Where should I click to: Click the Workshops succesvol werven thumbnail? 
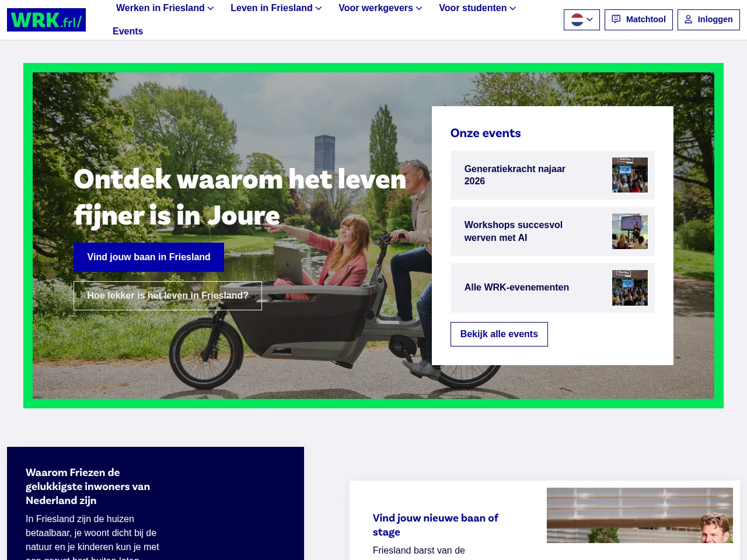coord(630,232)
